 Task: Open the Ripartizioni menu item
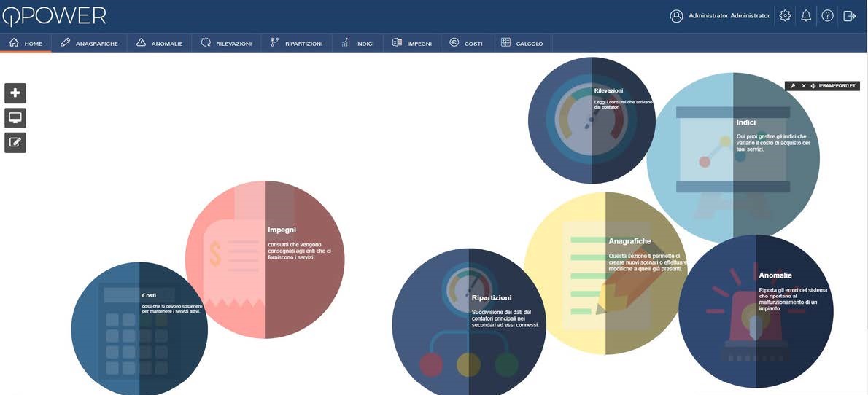[296, 43]
